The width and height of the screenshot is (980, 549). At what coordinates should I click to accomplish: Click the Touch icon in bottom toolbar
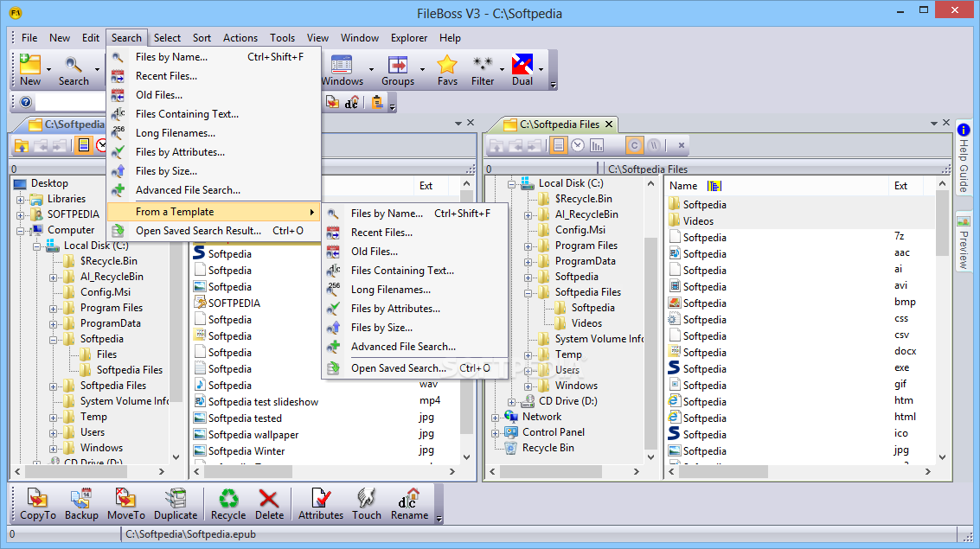pyautogui.click(x=366, y=498)
